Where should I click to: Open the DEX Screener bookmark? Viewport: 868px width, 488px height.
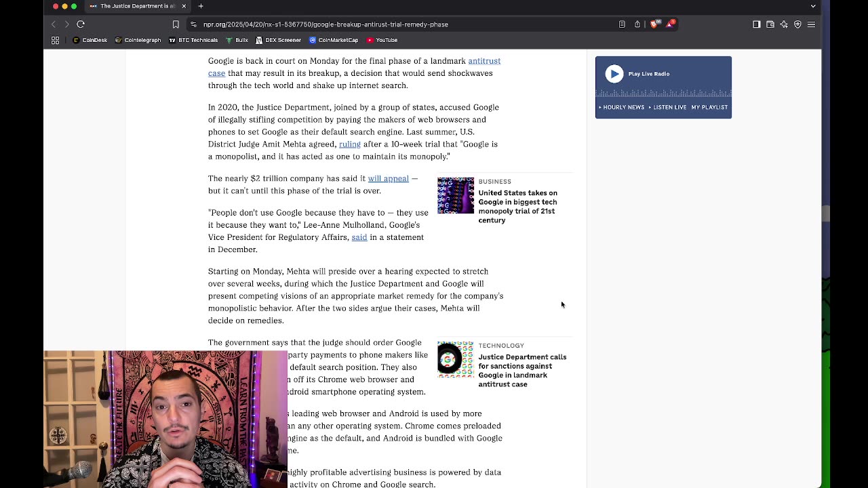click(279, 40)
